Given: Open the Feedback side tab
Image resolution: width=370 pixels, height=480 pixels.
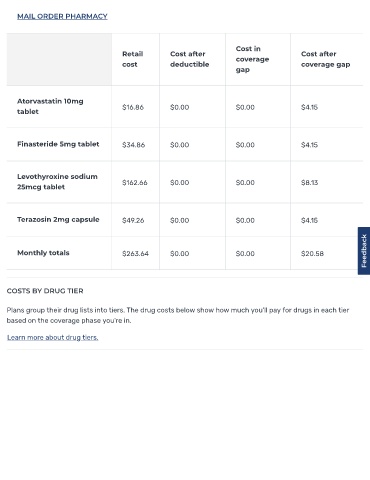Looking at the screenshot, I should 364,251.
